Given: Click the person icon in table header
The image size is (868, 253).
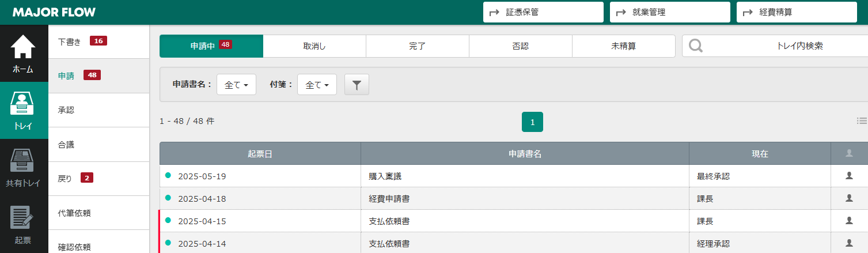Looking at the screenshot, I should (x=848, y=153).
